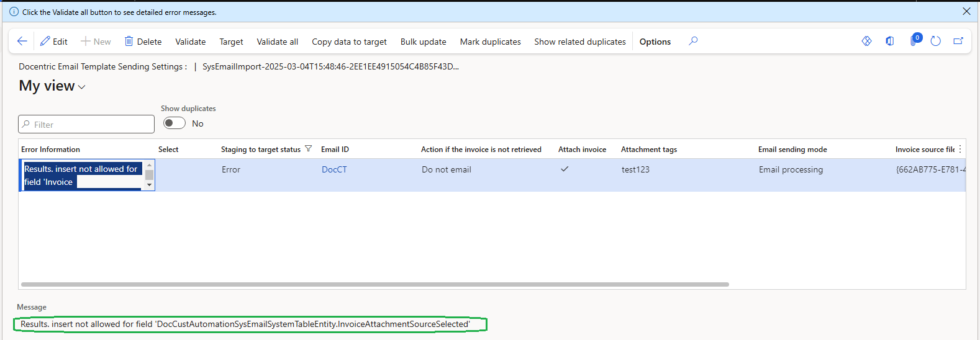This screenshot has width=980, height=340.
Task: Tick the Attach invoice checkmark in row
Action: (565, 169)
